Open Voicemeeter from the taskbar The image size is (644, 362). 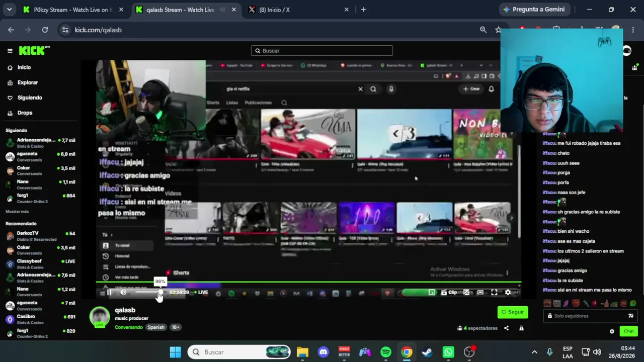(344, 352)
